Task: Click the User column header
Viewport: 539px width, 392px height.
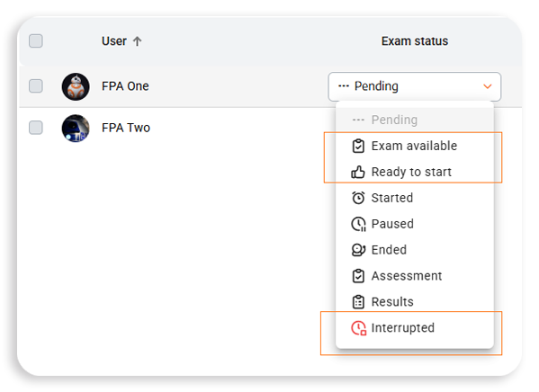Action: pyautogui.click(x=113, y=41)
